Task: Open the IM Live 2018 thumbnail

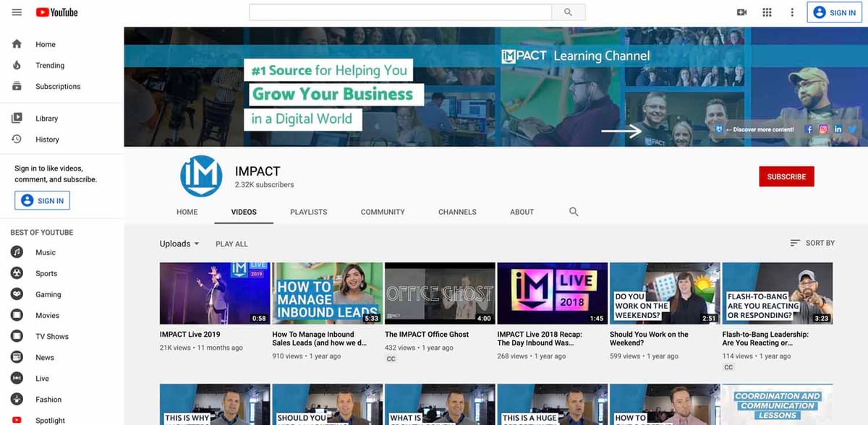Action: click(553, 293)
